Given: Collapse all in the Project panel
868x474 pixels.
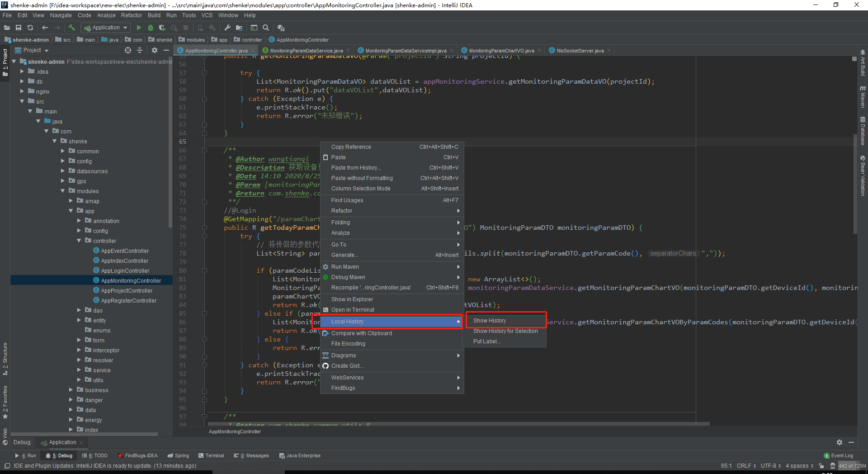Looking at the screenshot, I should [x=140, y=50].
